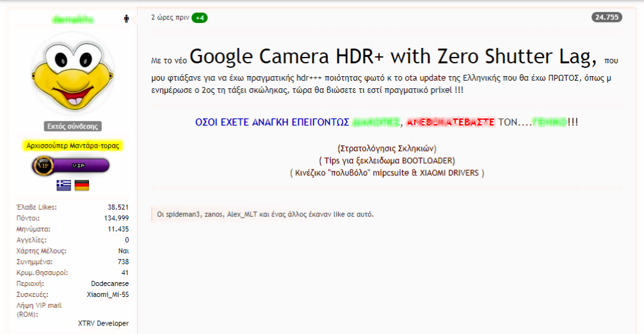View spideman3's profile from likes list
The height and width of the screenshot is (334, 644).
(184, 214)
